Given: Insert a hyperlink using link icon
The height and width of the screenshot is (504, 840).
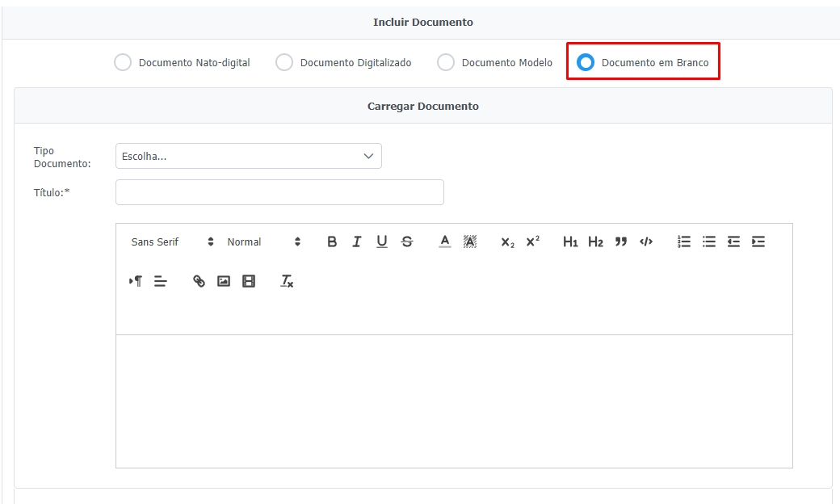Looking at the screenshot, I should [x=199, y=281].
